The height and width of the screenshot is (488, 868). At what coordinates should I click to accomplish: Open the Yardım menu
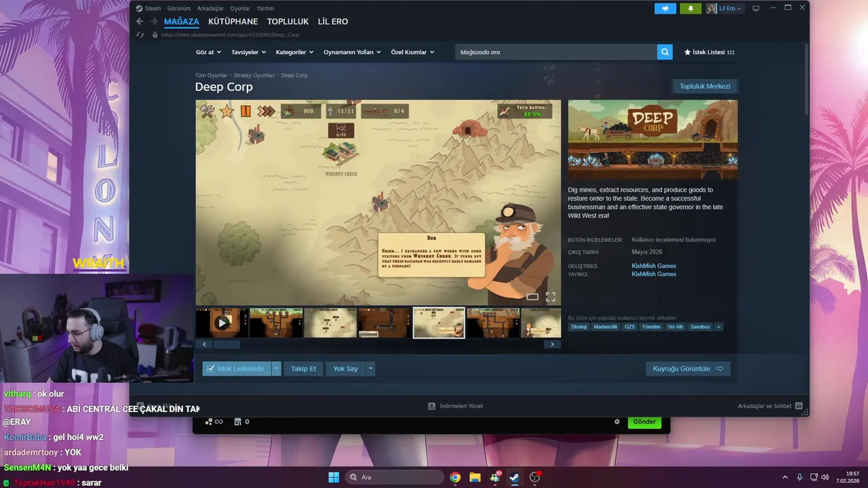pos(265,8)
